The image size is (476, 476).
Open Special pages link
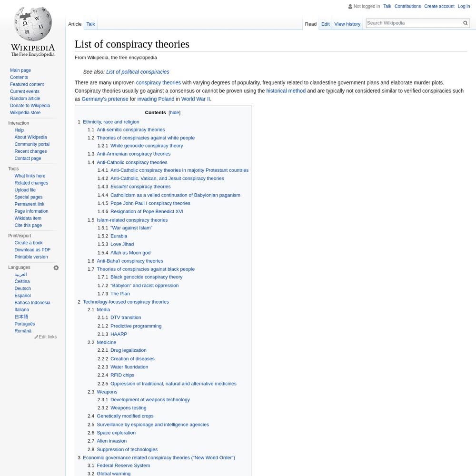pyautogui.click(x=29, y=197)
